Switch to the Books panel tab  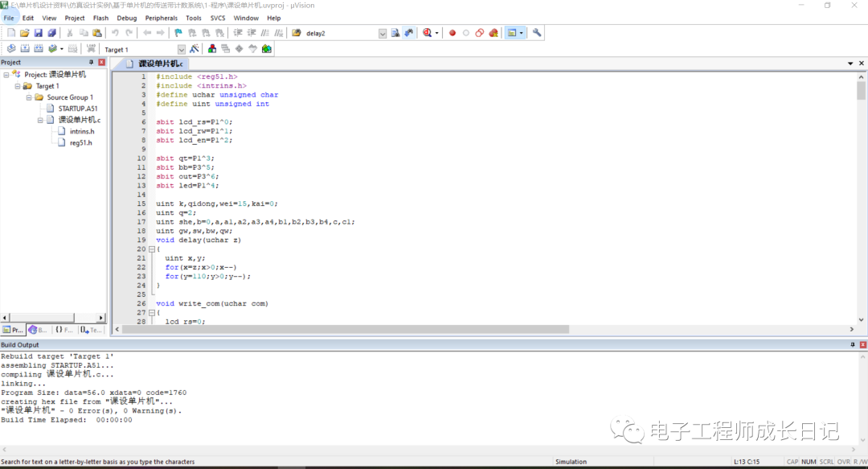(x=39, y=330)
